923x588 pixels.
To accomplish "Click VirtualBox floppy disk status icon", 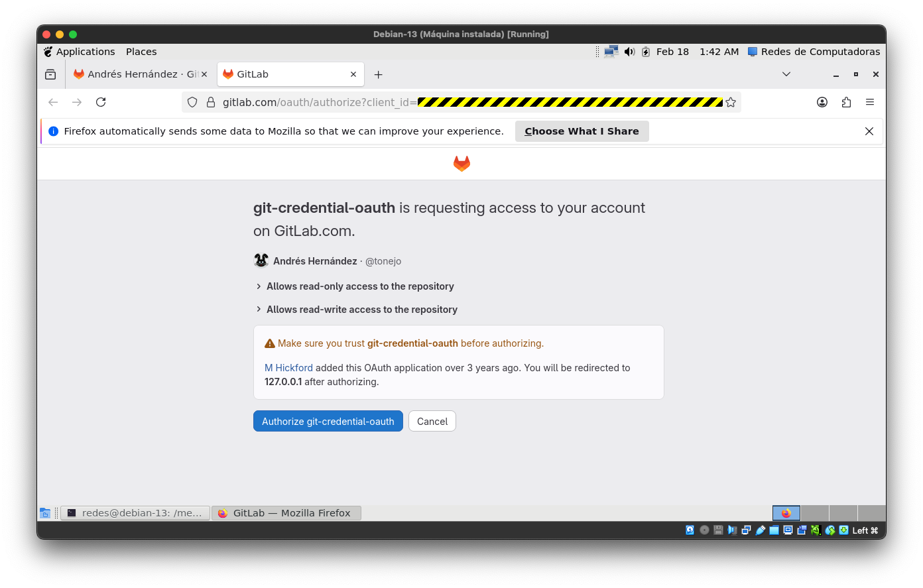I will pos(718,530).
